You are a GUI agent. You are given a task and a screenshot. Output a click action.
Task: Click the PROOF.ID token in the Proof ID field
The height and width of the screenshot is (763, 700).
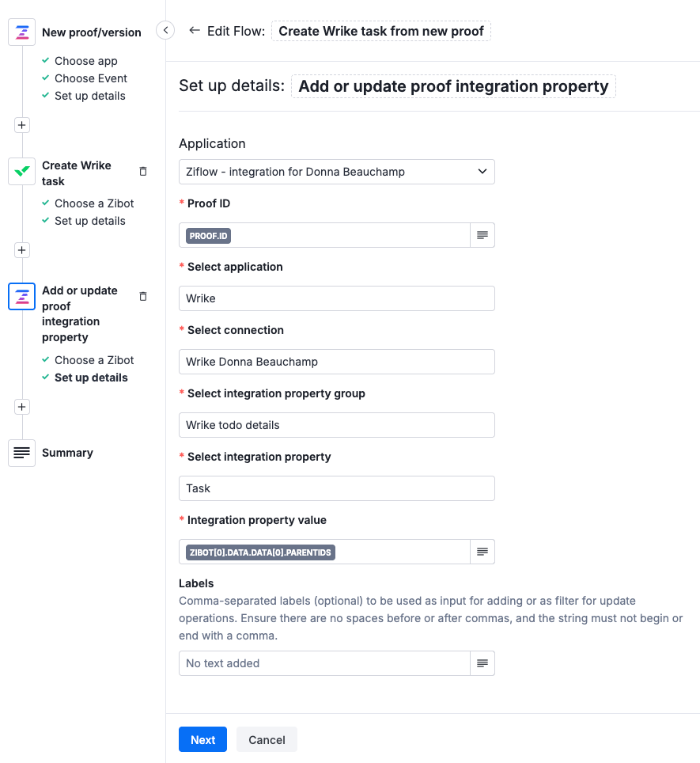point(207,235)
